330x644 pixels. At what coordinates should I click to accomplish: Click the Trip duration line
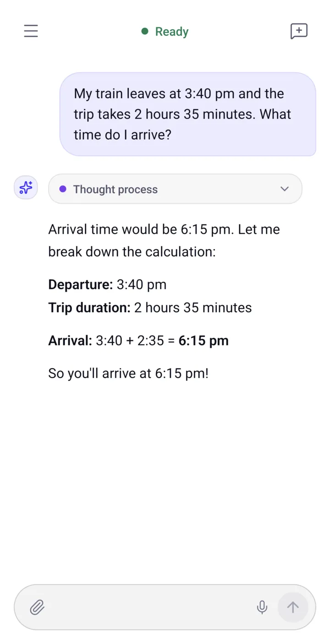[150, 308]
